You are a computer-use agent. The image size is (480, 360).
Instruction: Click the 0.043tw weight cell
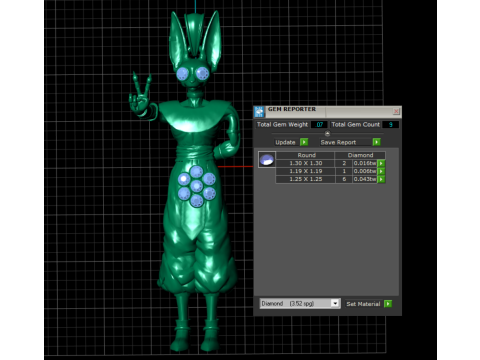(x=365, y=179)
